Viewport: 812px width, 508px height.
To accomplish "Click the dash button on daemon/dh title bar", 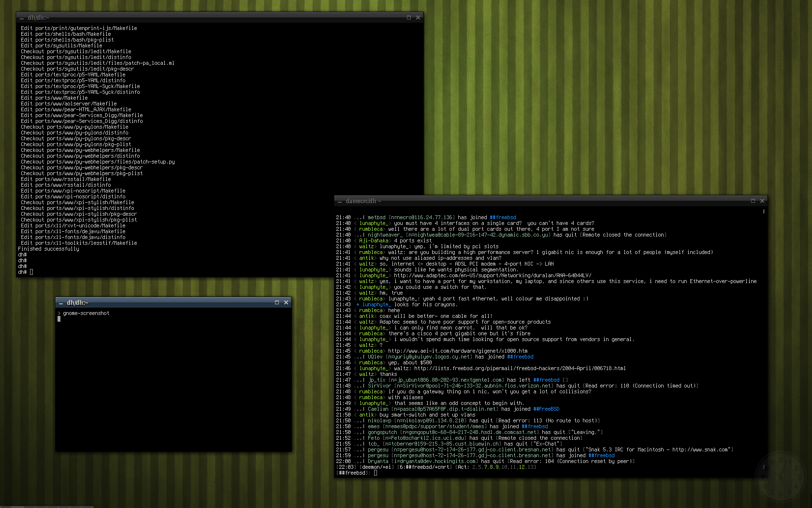I will click(339, 201).
